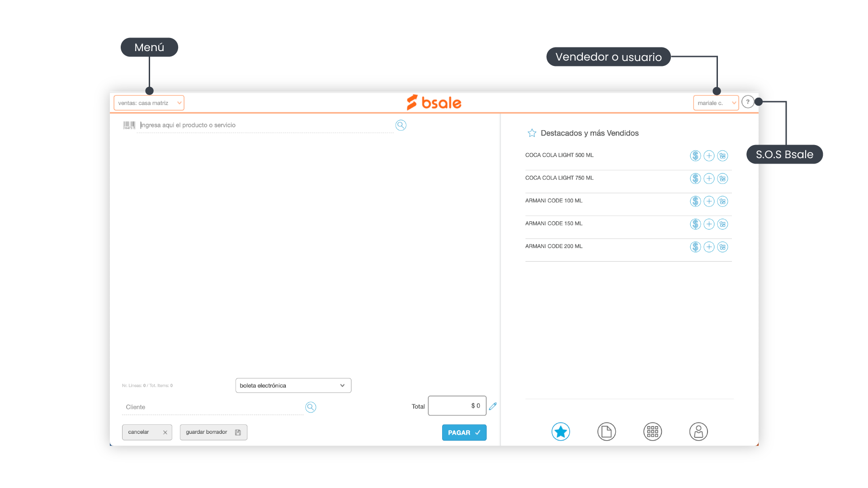Switch to the documents tab at the bottom
The height and width of the screenshot is (488, 868).
[606, 432]
